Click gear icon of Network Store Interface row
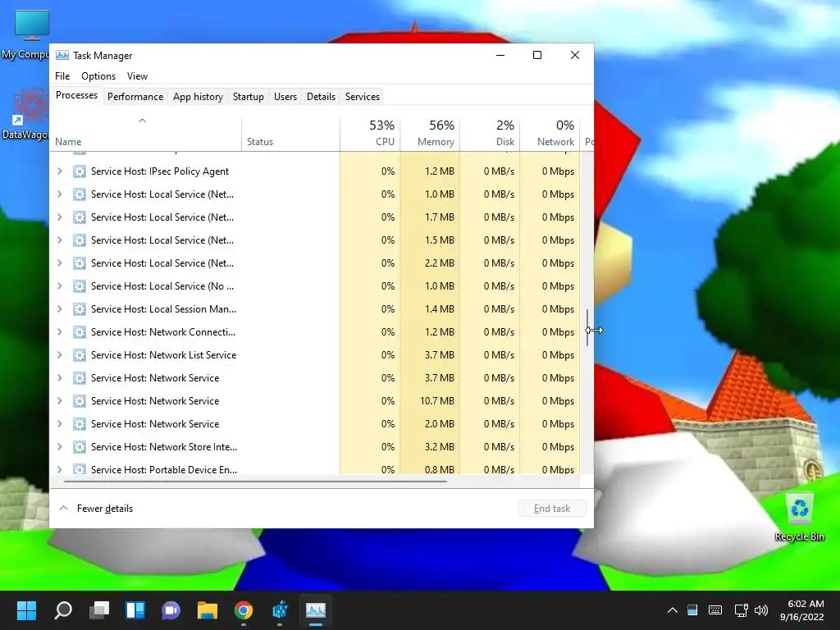This screenshot has height=630, width=840. tap(80, 447)
